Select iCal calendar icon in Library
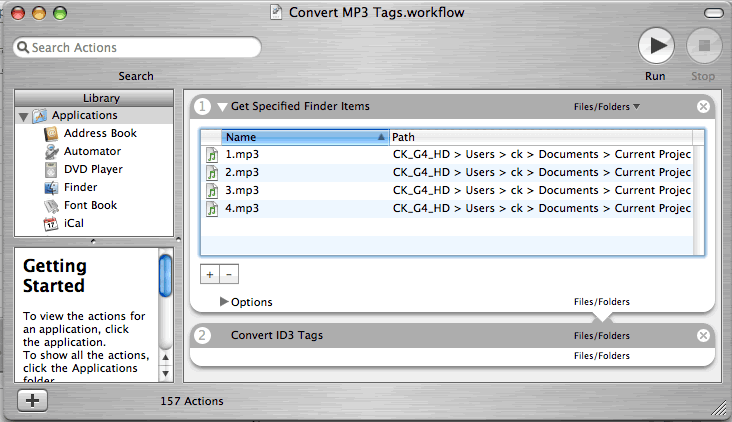Screen dimensions: 732x422 pyautogui.click(x=50, y=224)
